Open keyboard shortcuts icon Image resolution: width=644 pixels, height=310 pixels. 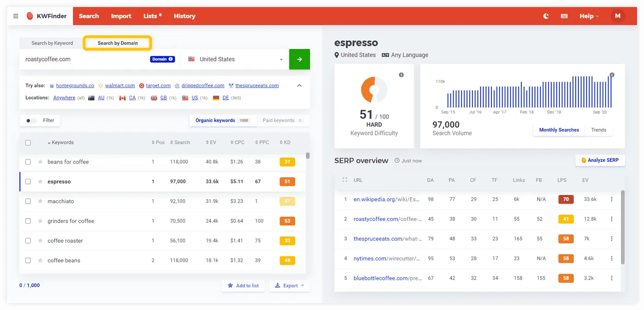pos(564,16)
